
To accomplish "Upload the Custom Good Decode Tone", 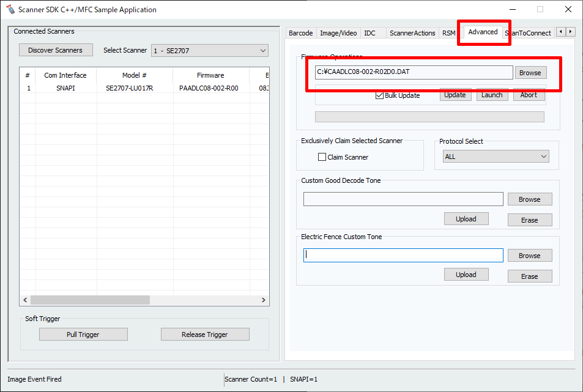I will (466, 219).
